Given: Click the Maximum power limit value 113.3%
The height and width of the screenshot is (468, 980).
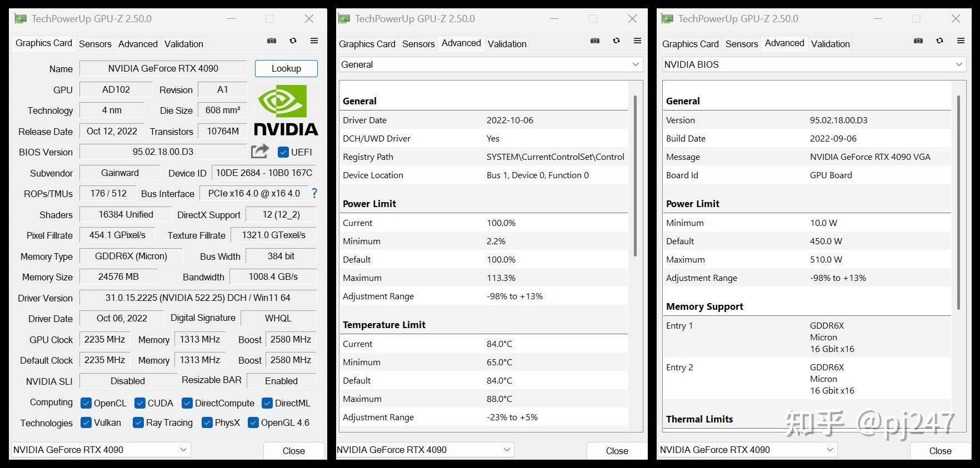Looking at the screenshot, I should pyautogui.click(x=501, y=278).
